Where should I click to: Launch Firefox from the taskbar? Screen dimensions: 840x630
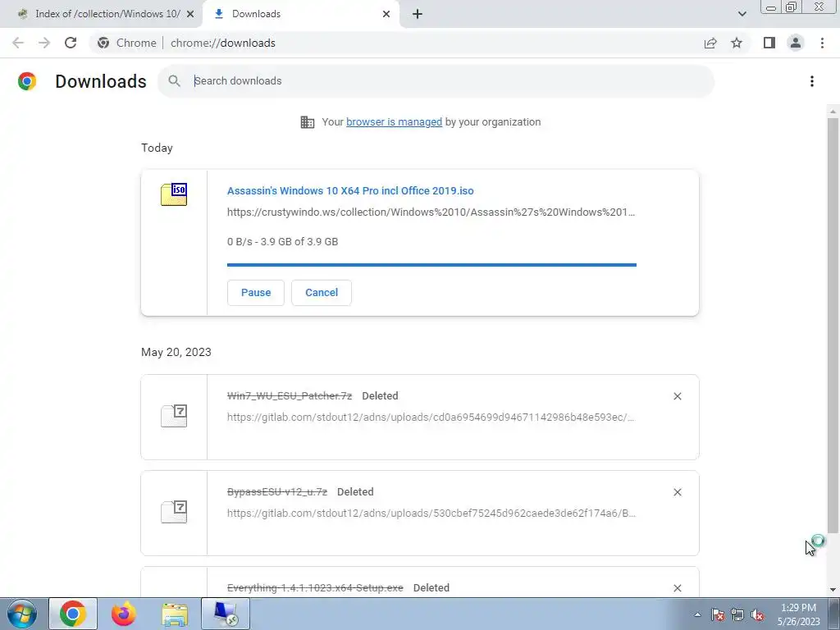(124, 614)
